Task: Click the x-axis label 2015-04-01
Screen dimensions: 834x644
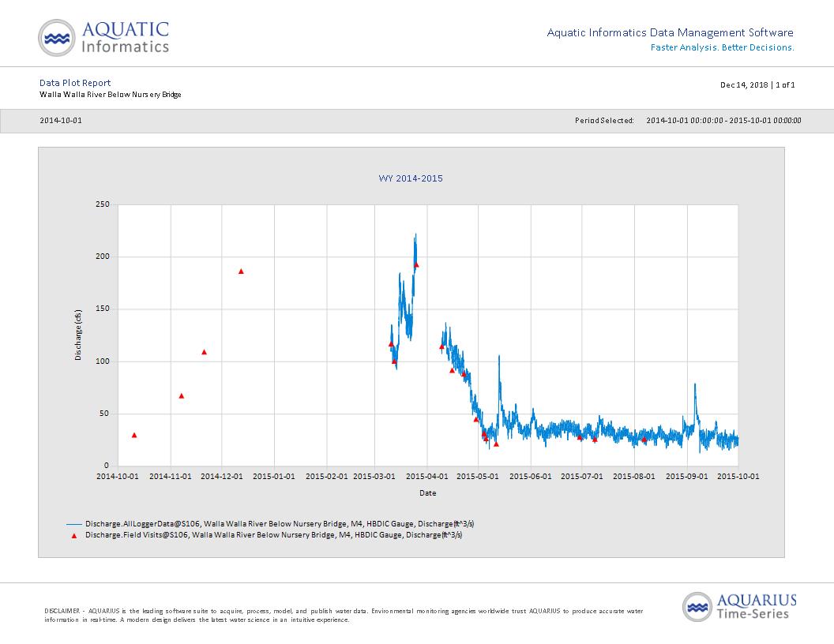Action: click(427, 476)
